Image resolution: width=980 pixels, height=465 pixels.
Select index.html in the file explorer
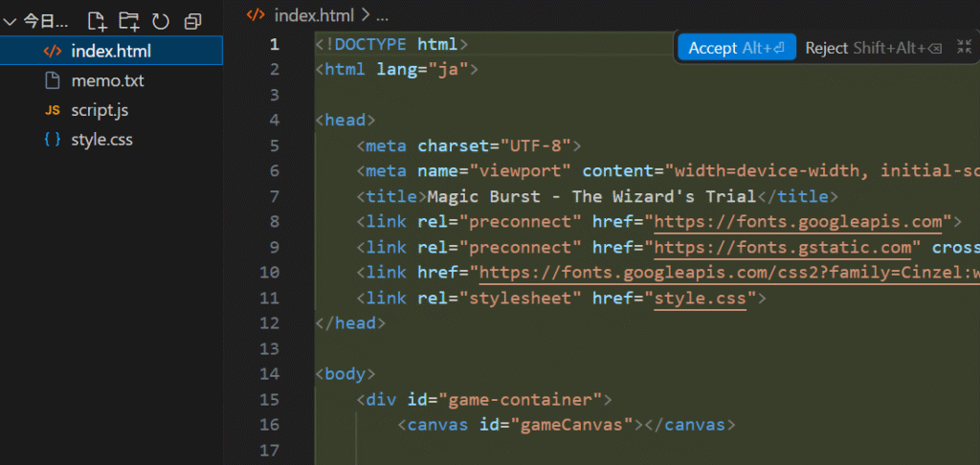pos(111,51)
